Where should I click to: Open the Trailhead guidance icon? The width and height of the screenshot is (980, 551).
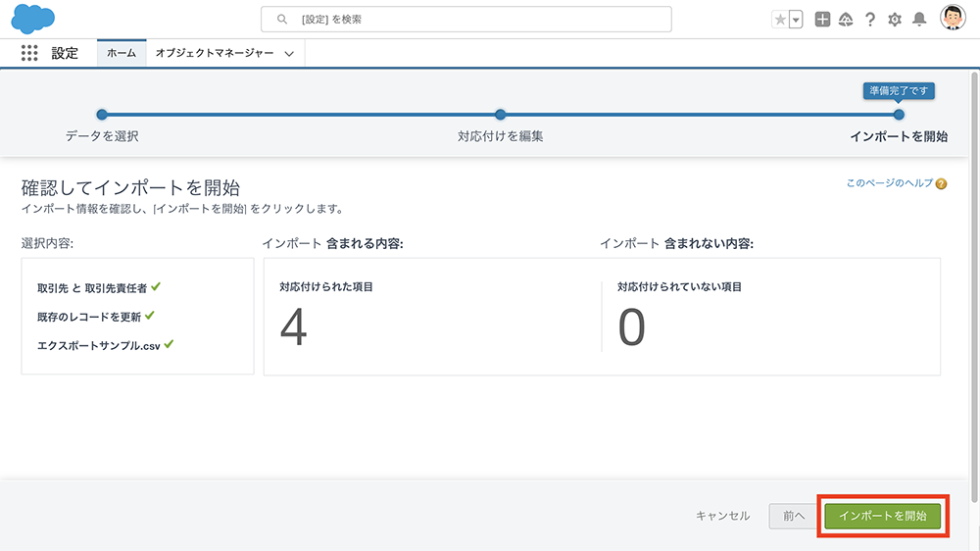(846, 20)
